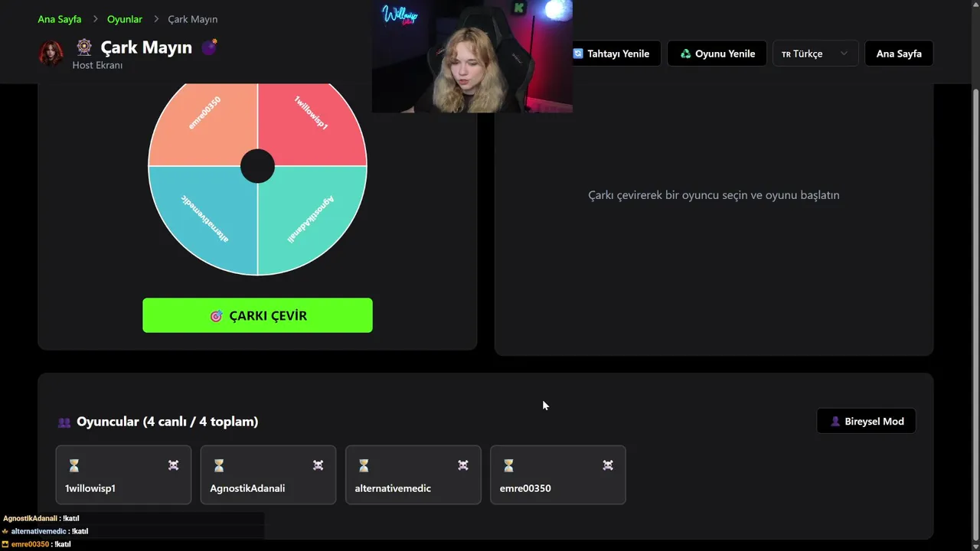Click emre00350 chat message
The width and height of the screenshot is (980, 551).
pyautogui.click(x=37, y=544)
